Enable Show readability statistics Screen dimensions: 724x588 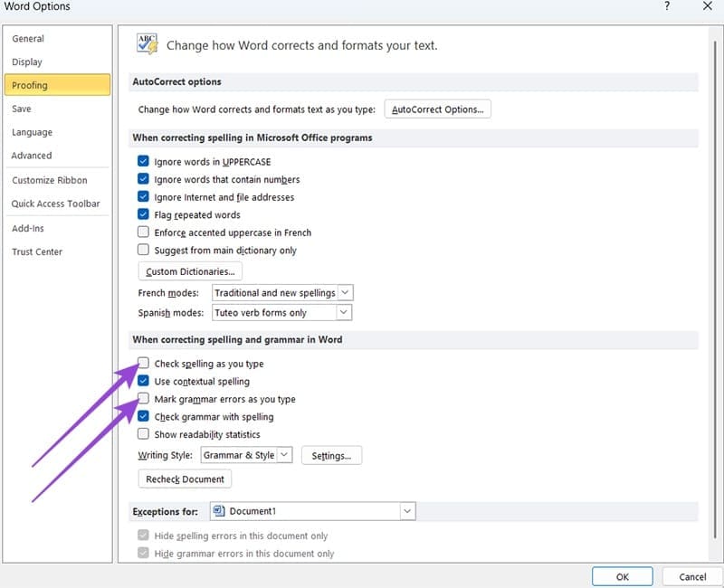(x=143, y=434)
